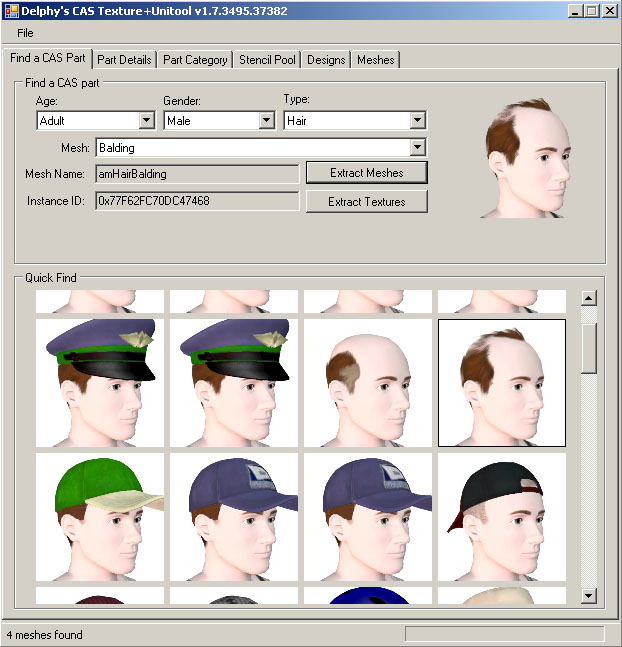
Task: Open the Age dropdown
Action: point(146,121)
